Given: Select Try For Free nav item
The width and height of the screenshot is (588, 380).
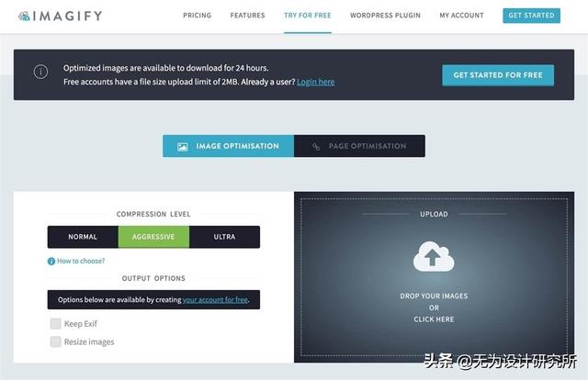Looking at the screenshot, I should [308, 16].
